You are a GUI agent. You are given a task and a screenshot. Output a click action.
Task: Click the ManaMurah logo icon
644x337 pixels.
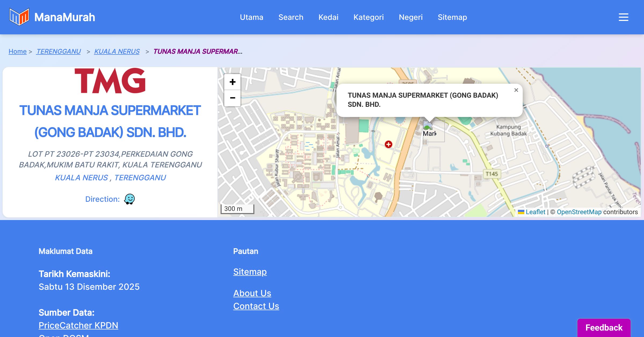(x=19, y=17)
